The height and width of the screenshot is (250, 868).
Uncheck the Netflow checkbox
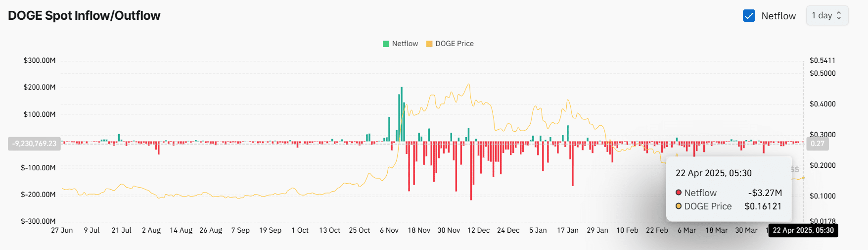pyautogui.click(x=749, y=16)
